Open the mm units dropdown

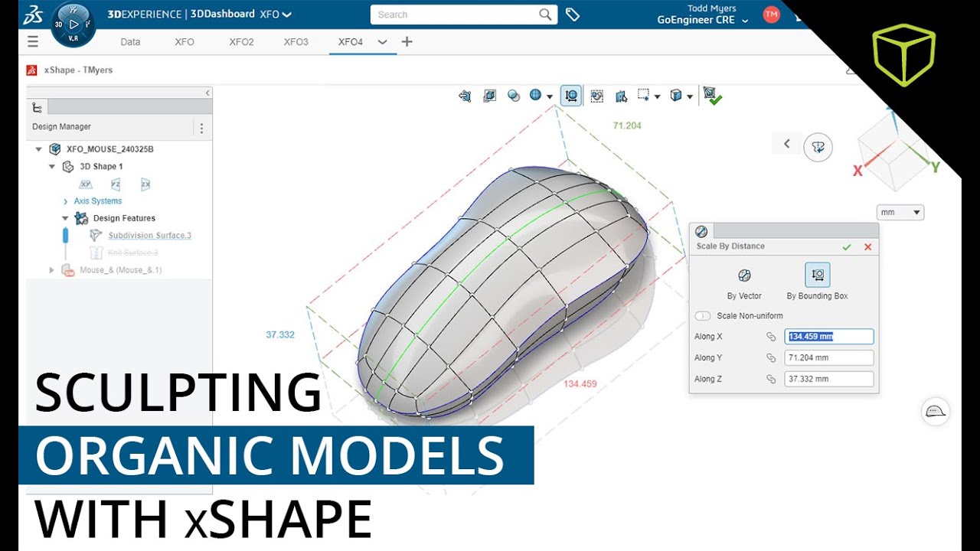click(900, 212)
